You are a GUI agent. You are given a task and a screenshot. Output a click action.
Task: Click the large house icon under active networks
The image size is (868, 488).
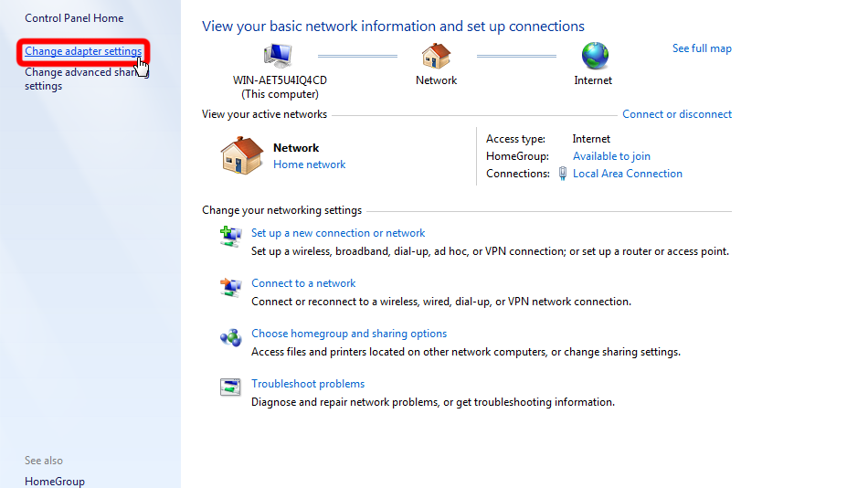pyautogui.click(x=242, y=155)
